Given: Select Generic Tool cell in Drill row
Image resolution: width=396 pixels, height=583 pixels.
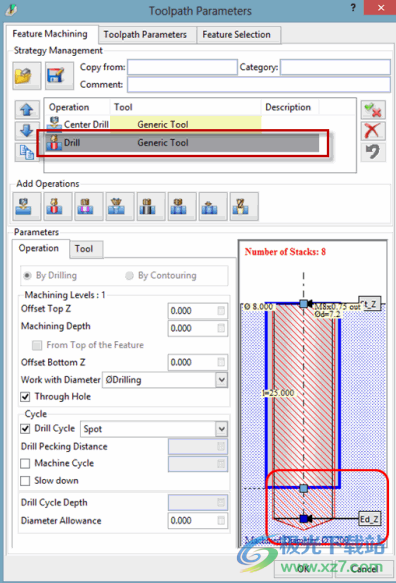Looking at the screenshot, I should point(186,142).
